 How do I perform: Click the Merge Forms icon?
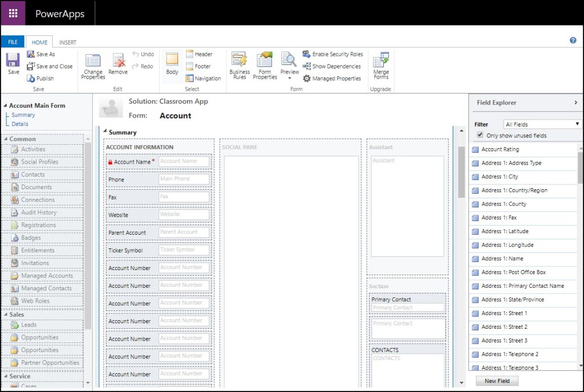click(x=381, y=60)
